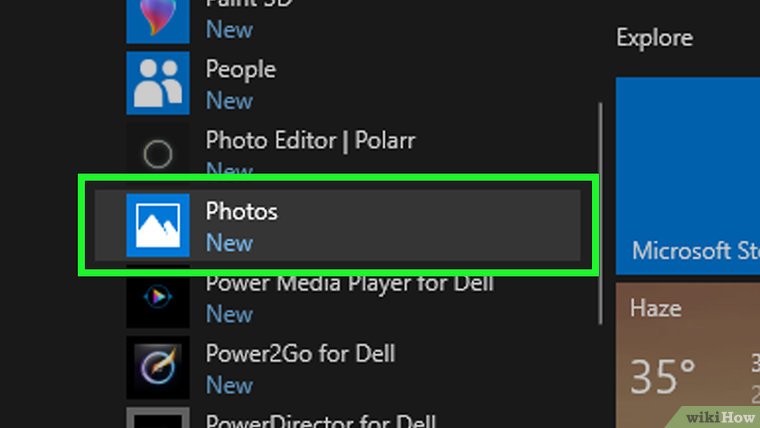The height and width of the screenshot is (428, 760).
Task: Click the "Explore" tile group header
Action: tap(654, 38)
